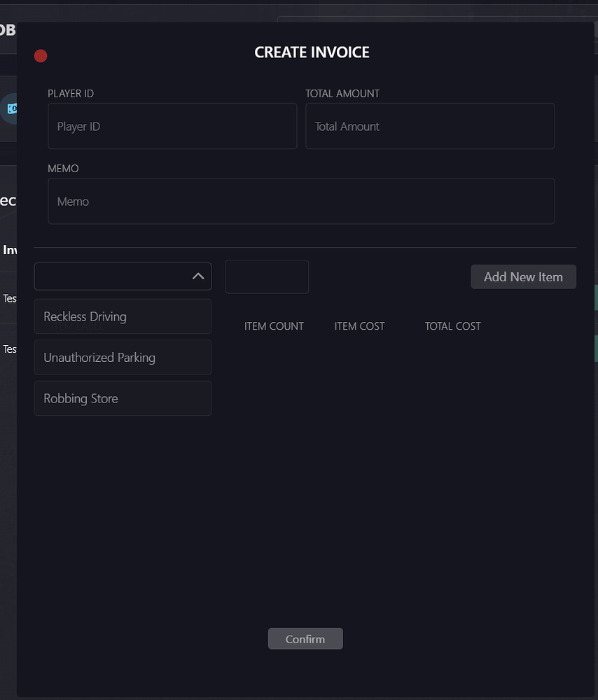Screen dimensions: 598x700
Task: Click the Item Label combo box
Action: pyautogui.click(x=112, y=276)
